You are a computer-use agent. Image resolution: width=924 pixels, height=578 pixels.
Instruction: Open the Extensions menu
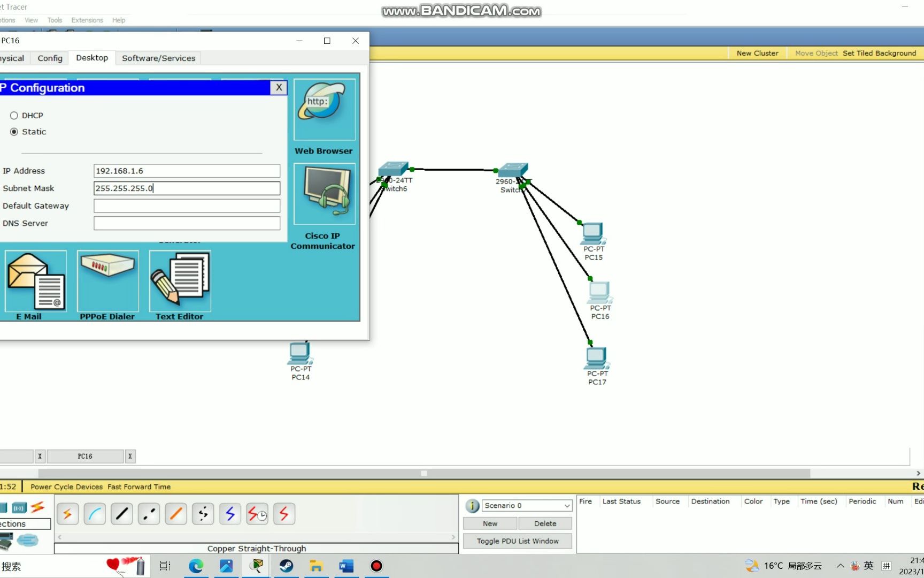pyautogui.click(x=87, y=20)
